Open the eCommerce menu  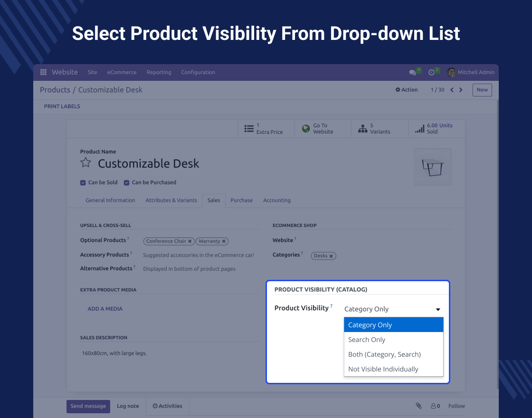click(x=122, y=72)
